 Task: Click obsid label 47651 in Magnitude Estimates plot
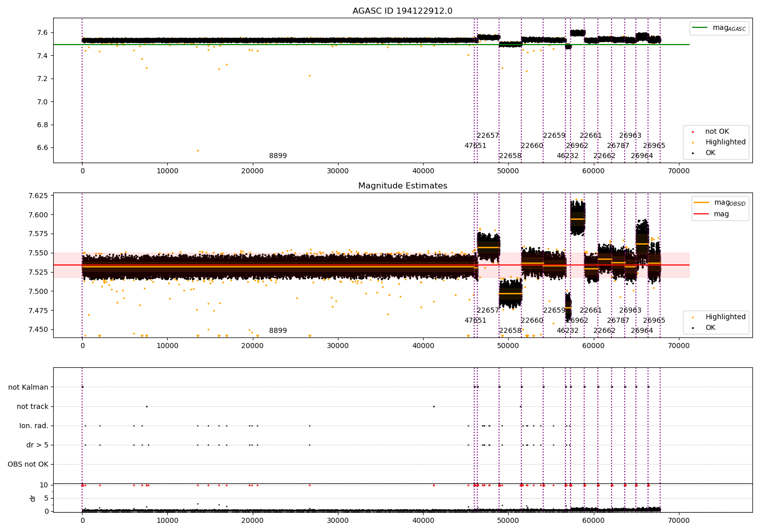click(x=475, y=321)
